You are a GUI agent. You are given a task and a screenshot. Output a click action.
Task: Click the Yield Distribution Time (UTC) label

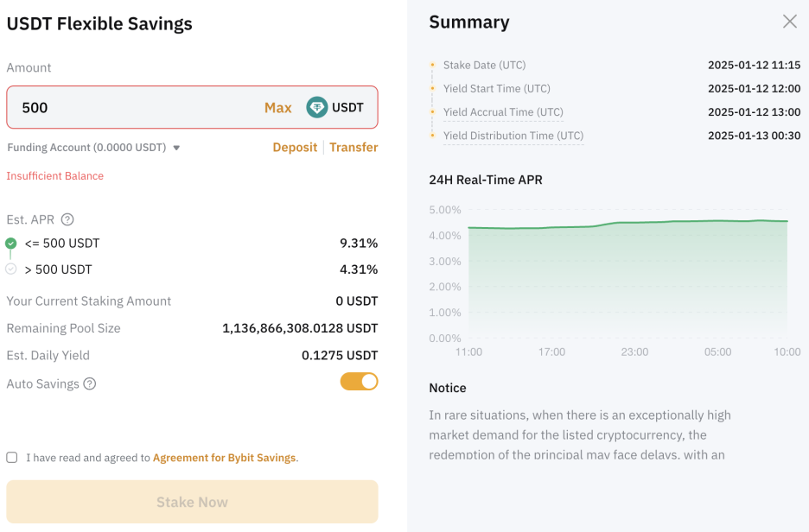pyautogui.click(x=513, y=136)
